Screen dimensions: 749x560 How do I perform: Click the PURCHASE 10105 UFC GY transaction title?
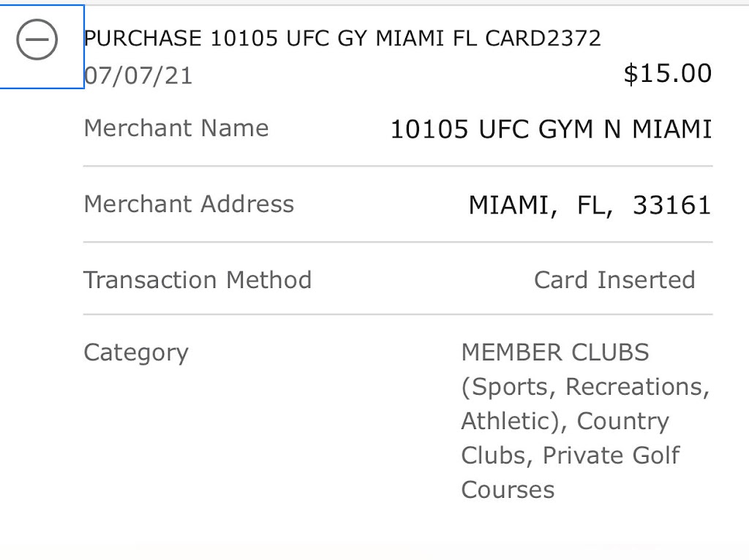pos(293,38)
